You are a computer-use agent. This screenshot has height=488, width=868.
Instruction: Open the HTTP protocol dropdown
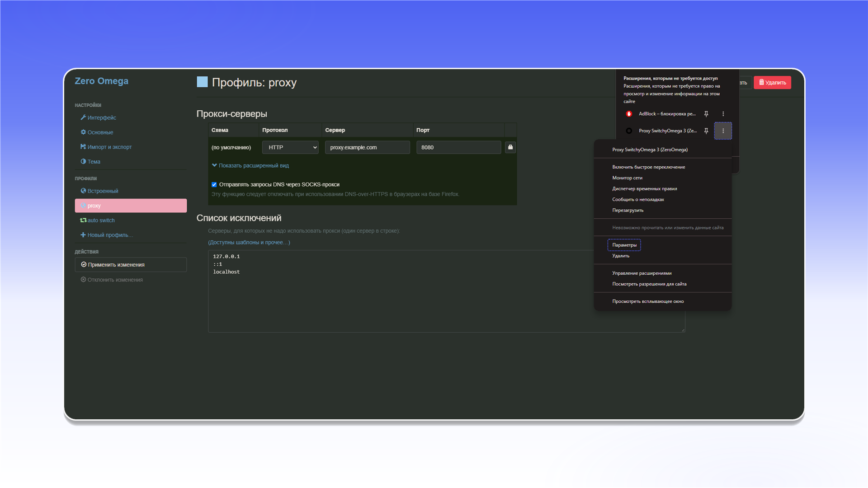coord(290,147)
